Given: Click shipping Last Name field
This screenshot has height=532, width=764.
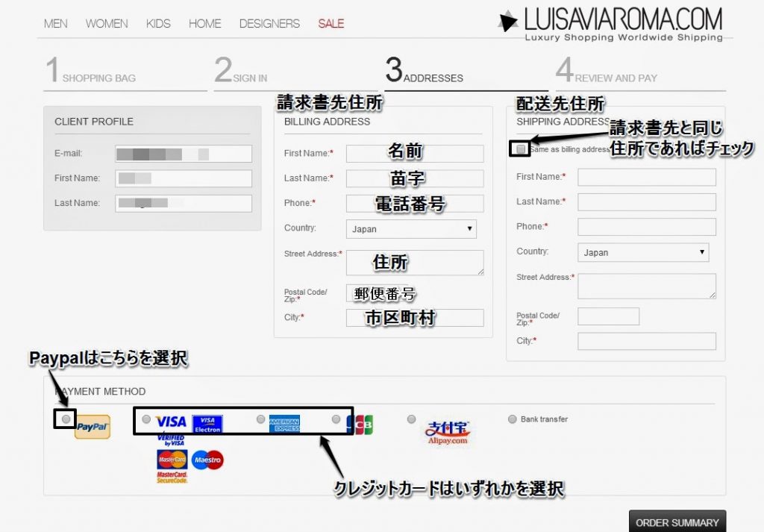Looking at the screenshot, I should pos(647,201).
